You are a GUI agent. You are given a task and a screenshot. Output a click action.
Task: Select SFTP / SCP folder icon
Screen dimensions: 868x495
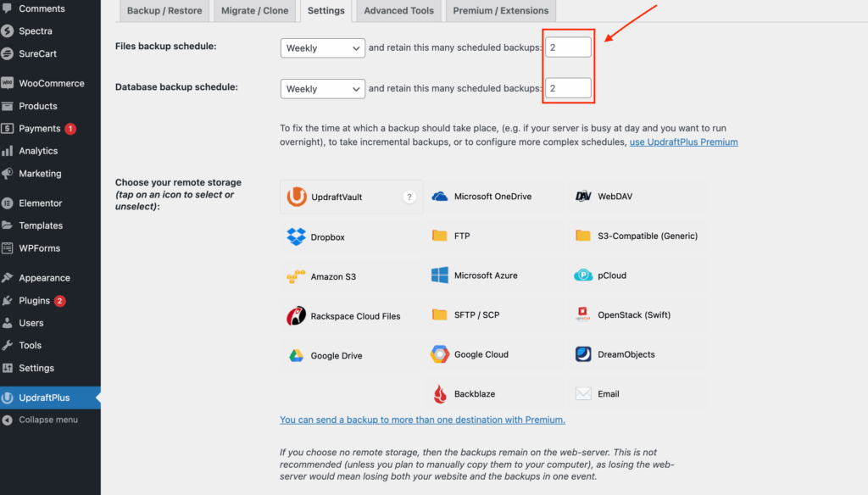[440, 314]
